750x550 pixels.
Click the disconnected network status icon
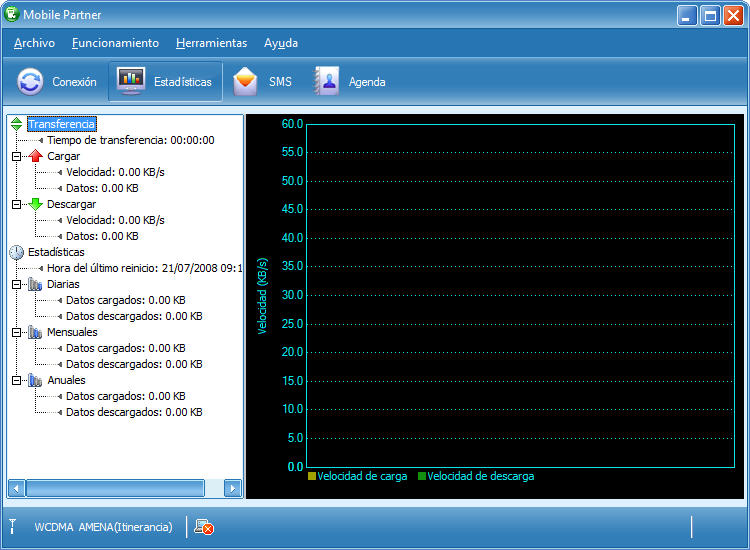[204, 527]
